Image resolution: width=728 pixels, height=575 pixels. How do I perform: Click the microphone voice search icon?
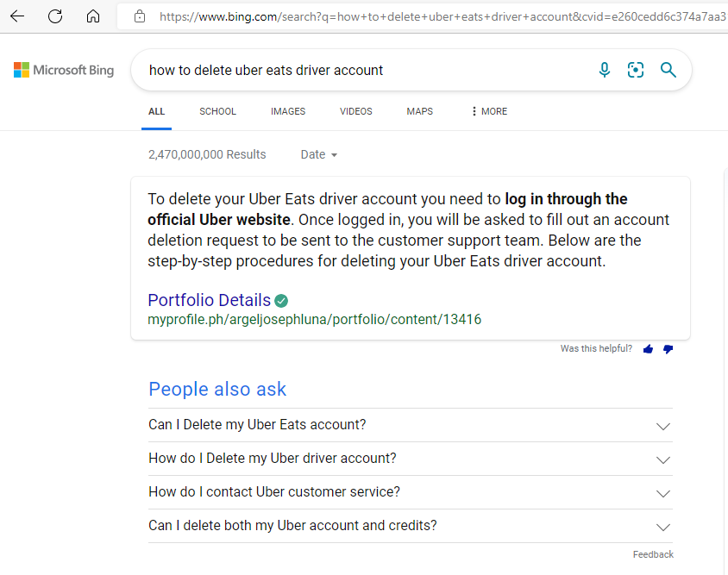(x=605, y=70)
